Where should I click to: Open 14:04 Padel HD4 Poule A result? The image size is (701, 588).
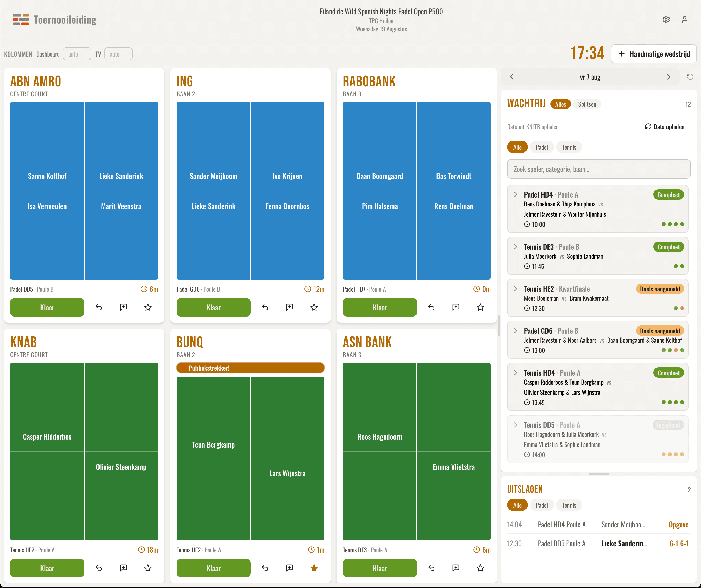point(598,525)
